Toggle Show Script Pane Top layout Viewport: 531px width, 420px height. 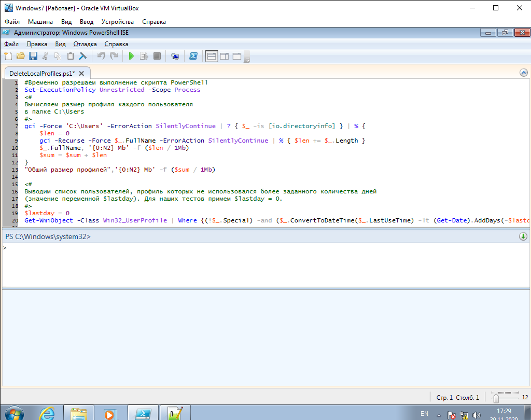click(211, 56)
